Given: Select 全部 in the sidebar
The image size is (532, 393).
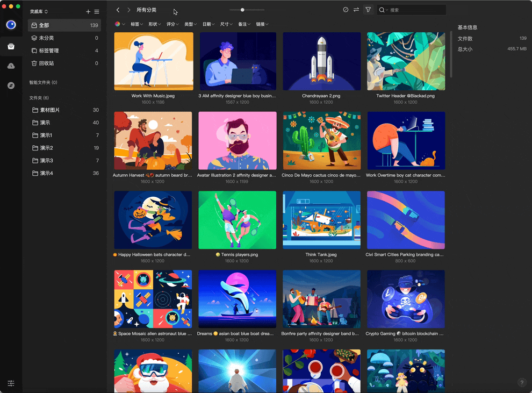Looking at the screenshot, I should click(x=64, y=25).
